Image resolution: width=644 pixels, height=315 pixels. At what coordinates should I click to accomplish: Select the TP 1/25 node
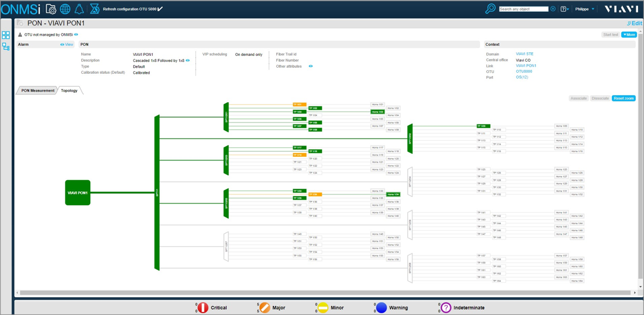484,169
